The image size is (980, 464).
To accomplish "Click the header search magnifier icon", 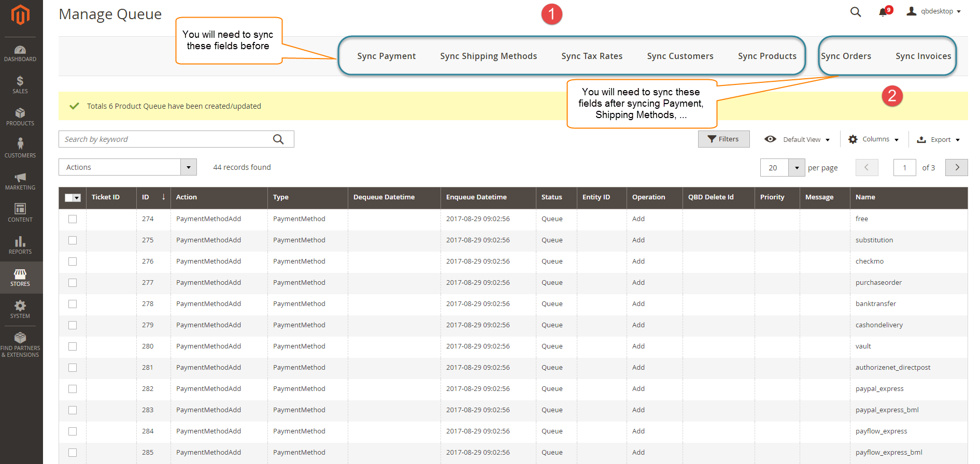I will tap(856, 12).
